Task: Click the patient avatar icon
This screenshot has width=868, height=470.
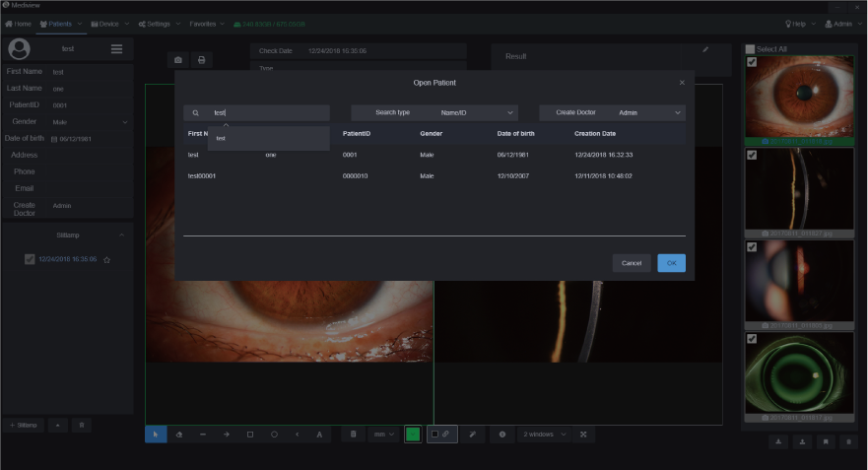Action: [x=19, y=48]
